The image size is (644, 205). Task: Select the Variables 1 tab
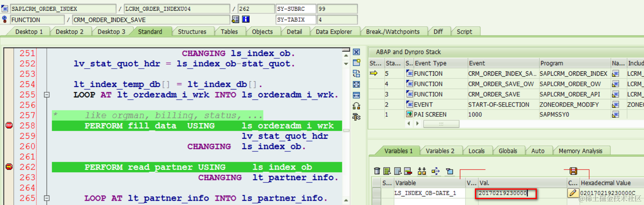pyautogui.click(x=398, y=151)
